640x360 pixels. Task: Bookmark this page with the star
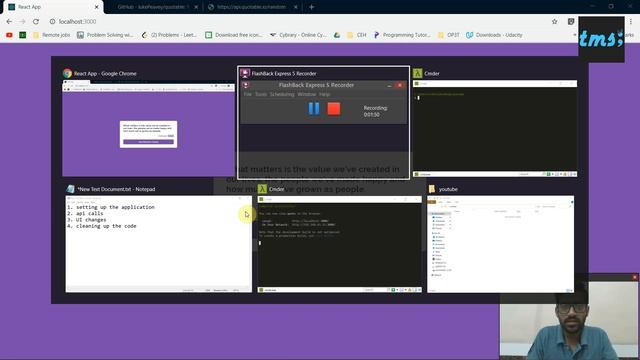554,22
